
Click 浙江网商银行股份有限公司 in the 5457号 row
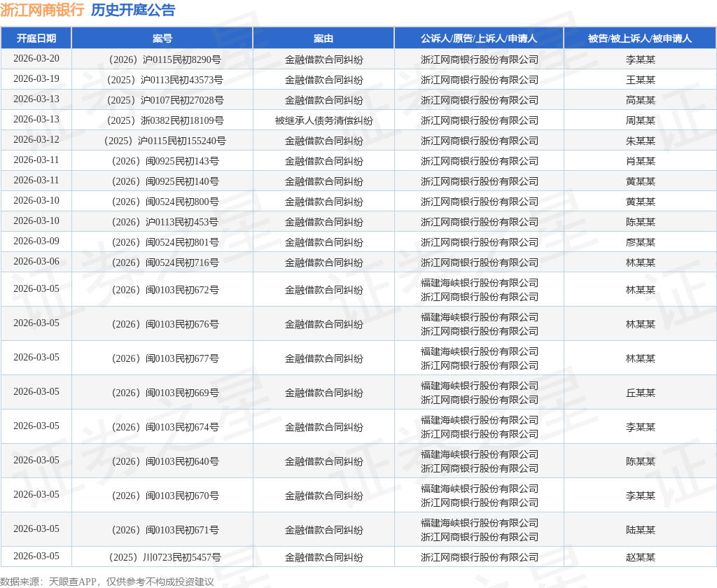click(479, 557)
